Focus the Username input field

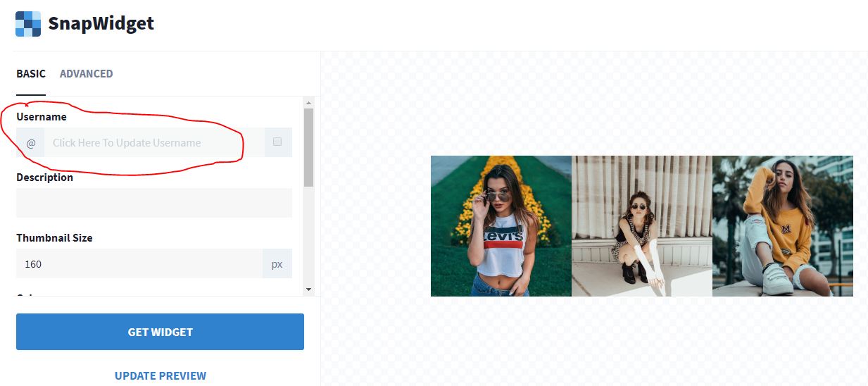154,142
